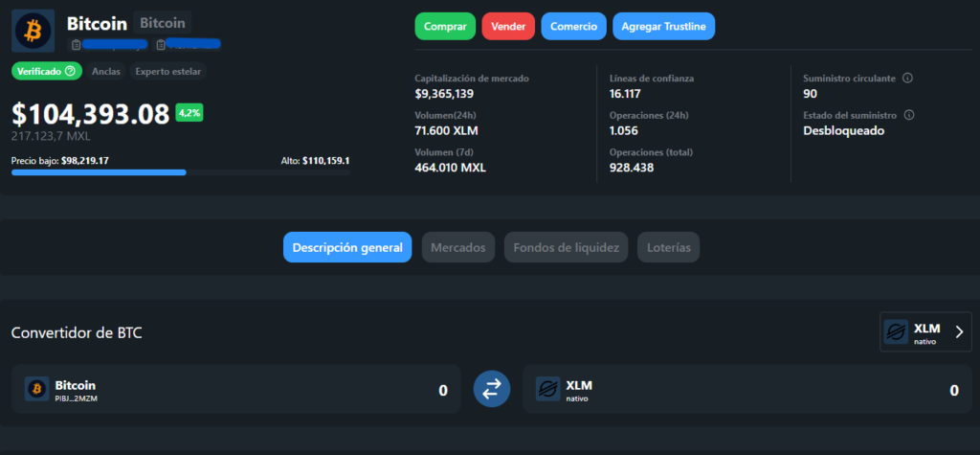Click the XLM icon in converter field
The height and width of the screenshot is (455, 980).
click(548, 389)
